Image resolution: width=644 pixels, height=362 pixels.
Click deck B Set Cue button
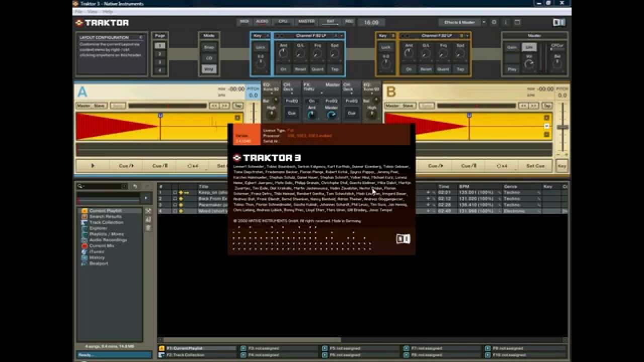click(535, 165)
